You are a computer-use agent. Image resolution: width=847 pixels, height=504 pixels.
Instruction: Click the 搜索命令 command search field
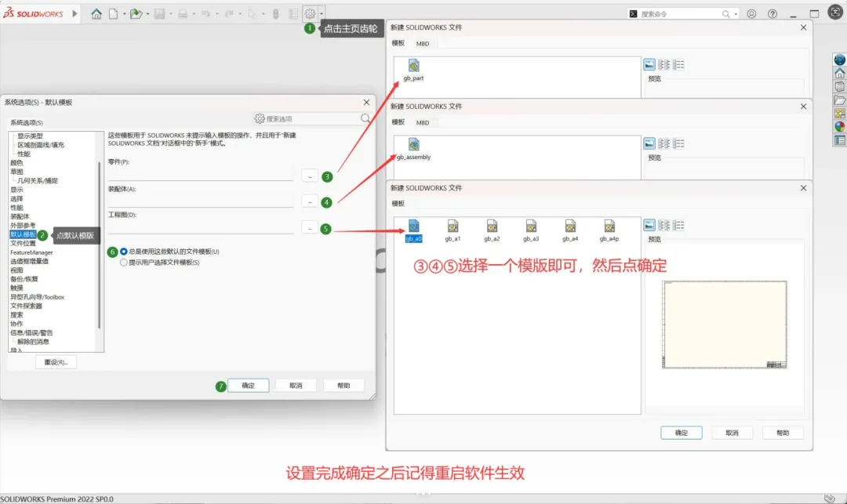683,14
